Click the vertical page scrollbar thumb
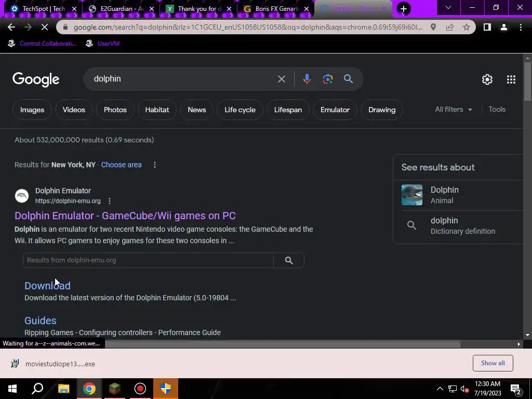Viewport: 532px width, 399px height. click(x=527, y=82)
